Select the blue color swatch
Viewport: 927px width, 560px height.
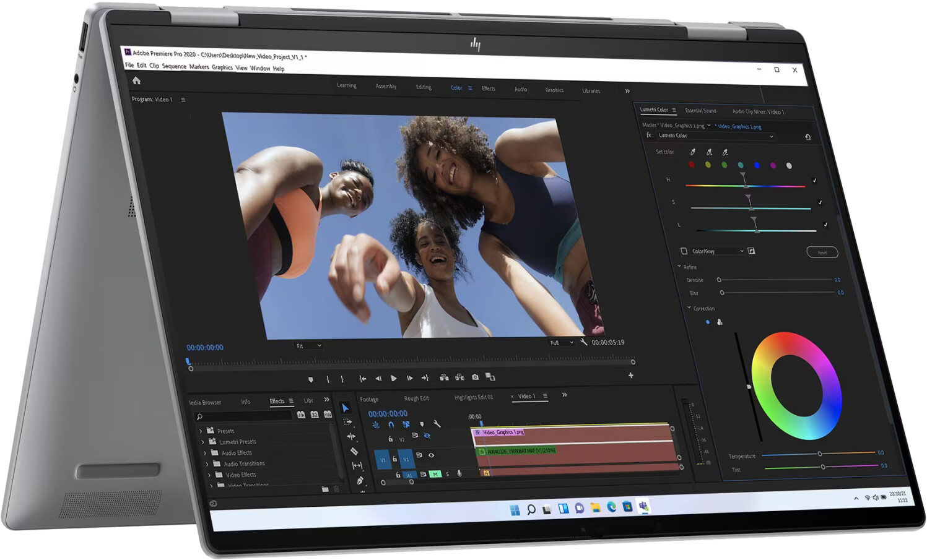757,165
